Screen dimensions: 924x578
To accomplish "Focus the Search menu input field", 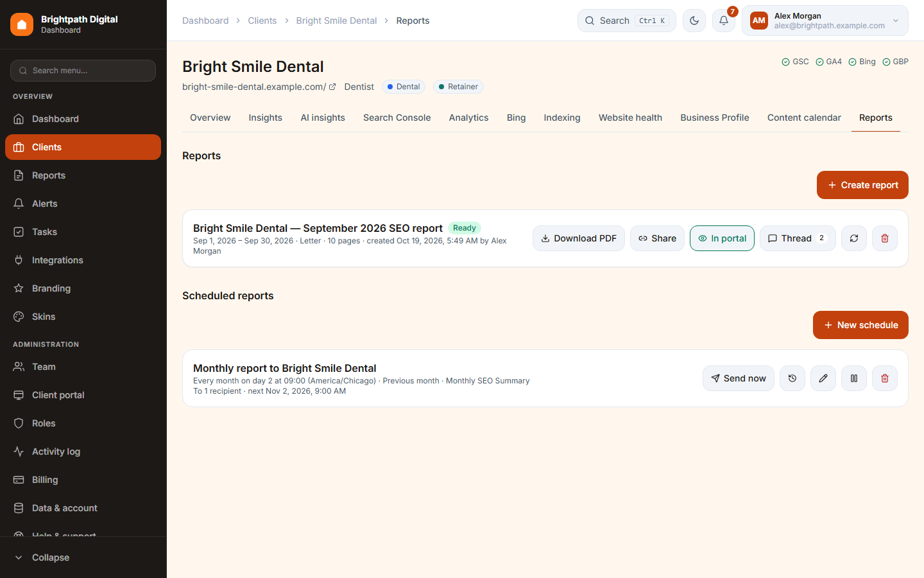I will pos(83,71).
